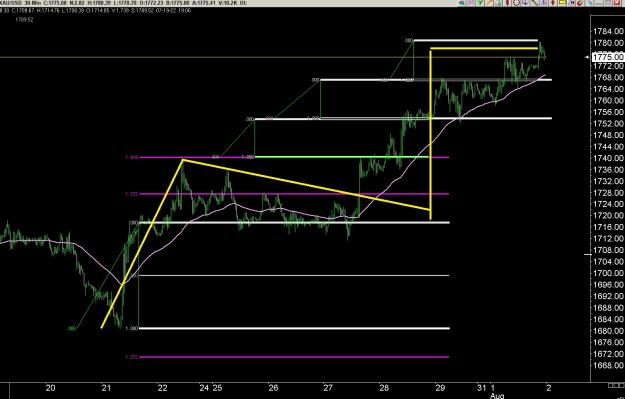Viewport: 625px width, 399px height.
Task: Select the thin white line at 1700
Action: coord(294,275)
